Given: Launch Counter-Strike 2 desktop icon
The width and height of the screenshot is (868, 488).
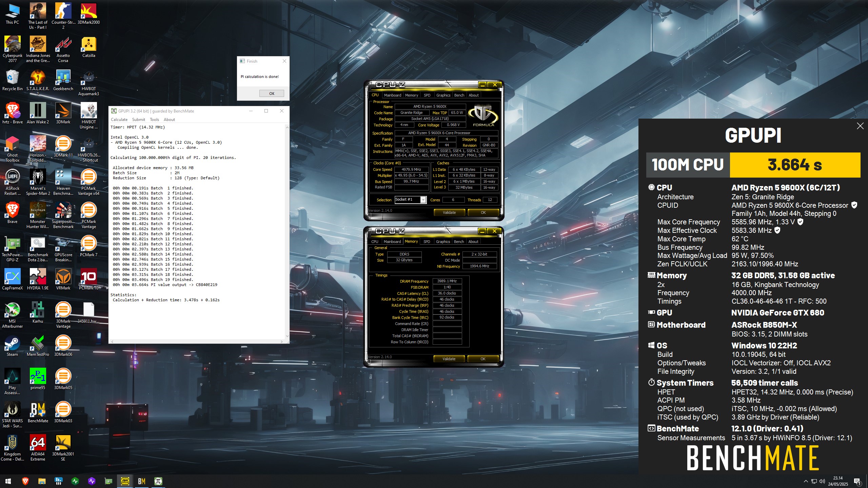Looking at the screenshot, I should coord(63,16).
